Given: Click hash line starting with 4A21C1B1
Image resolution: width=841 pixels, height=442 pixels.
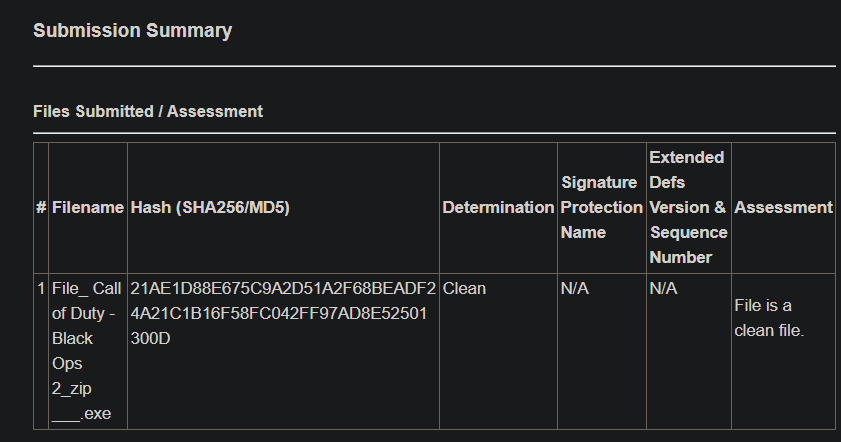Looking at the screenshot, I should [279, 313].
